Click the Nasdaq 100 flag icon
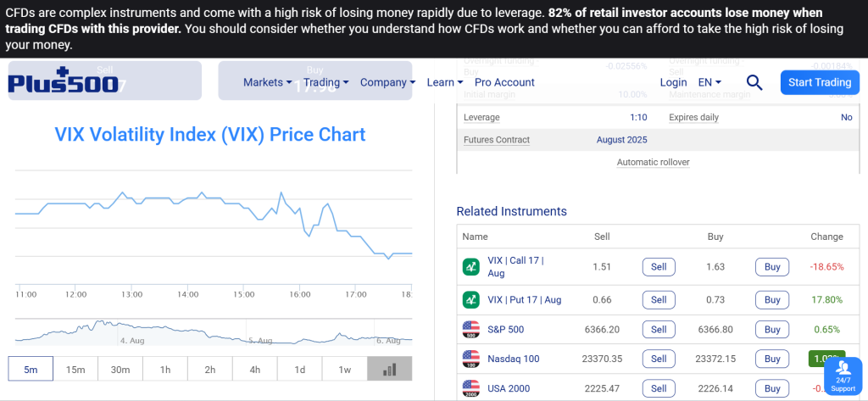Viewport: 868px width, 401px height. (470, 359)
